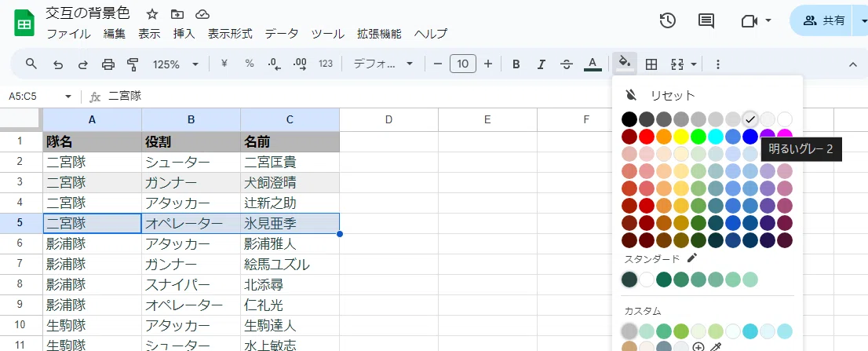Open the comments panel icon
This screenshot has width=868, height=351.
(706, 21)
